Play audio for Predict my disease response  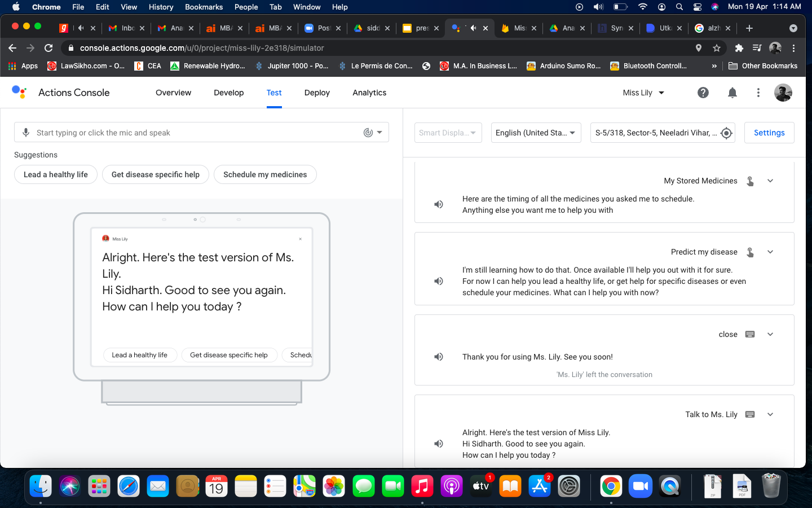(x=439, y=281)
